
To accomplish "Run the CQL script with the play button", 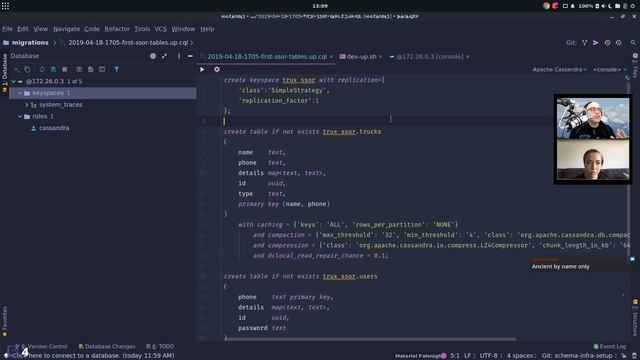I will pyautogui.click(x=202, y=69).
